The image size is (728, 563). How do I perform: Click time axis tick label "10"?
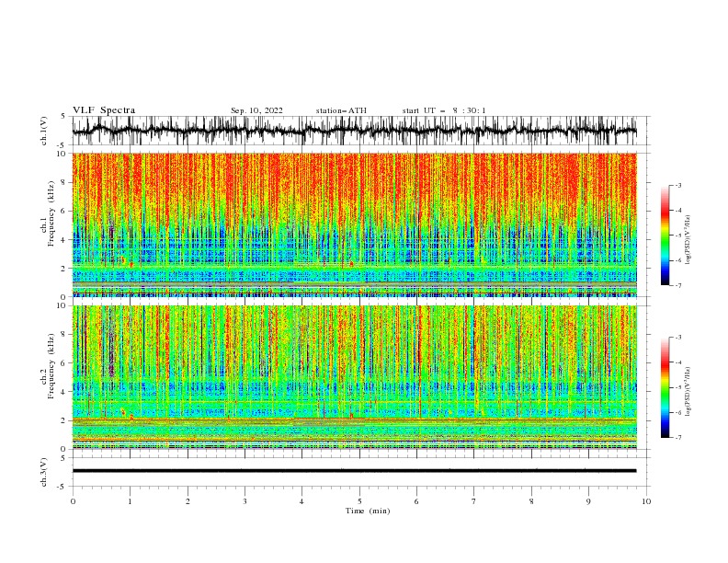point(646,501)
